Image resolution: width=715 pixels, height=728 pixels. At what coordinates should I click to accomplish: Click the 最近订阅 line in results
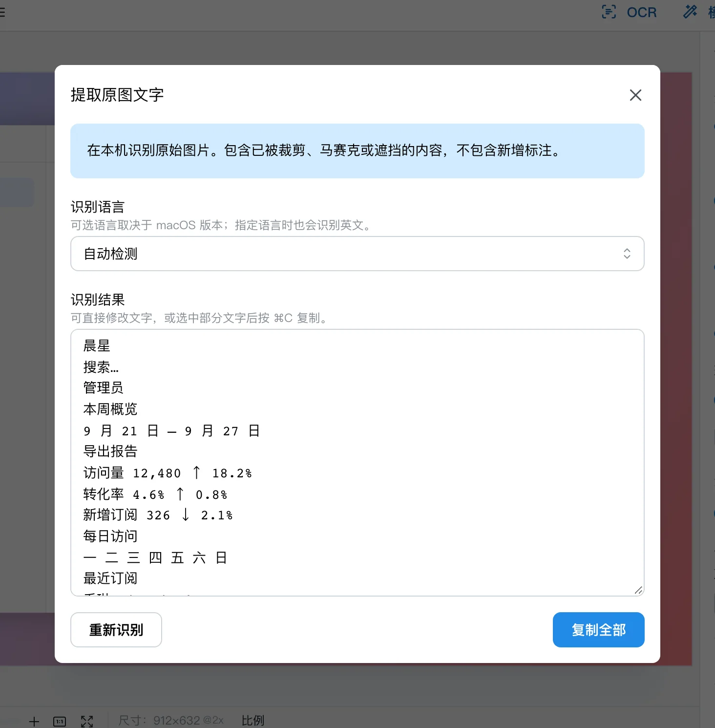pyautogui.click(x=110, y=578)
